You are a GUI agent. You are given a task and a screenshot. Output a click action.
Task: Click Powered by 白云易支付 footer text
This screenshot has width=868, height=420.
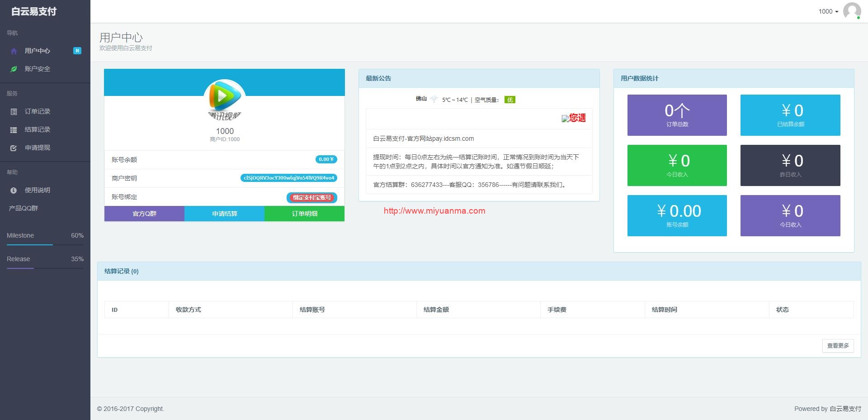point(828,409)
